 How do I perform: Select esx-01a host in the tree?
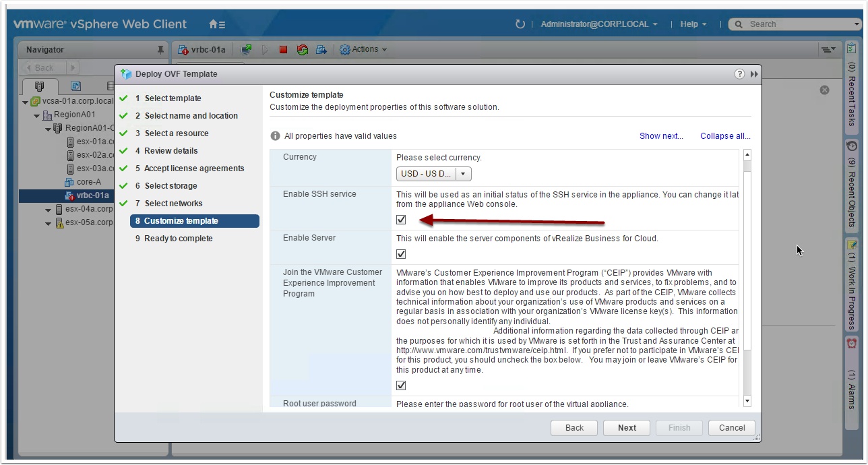pos(89,142)
